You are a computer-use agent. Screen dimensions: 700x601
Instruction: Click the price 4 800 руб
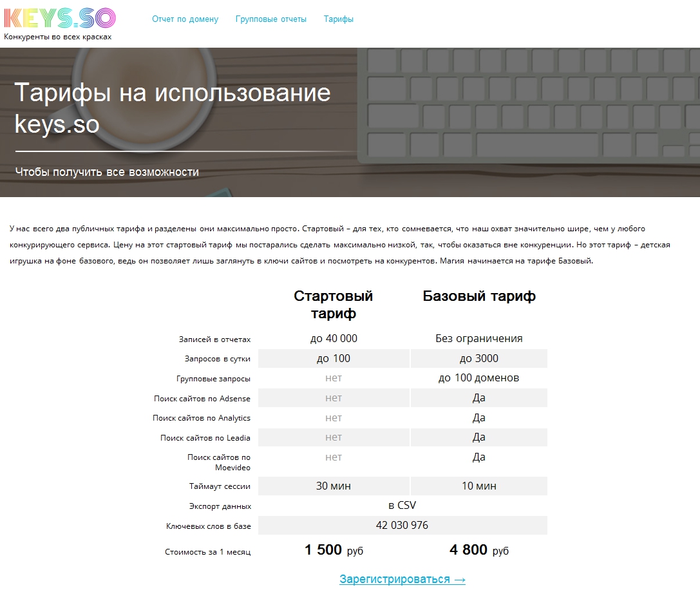point(479,549)
